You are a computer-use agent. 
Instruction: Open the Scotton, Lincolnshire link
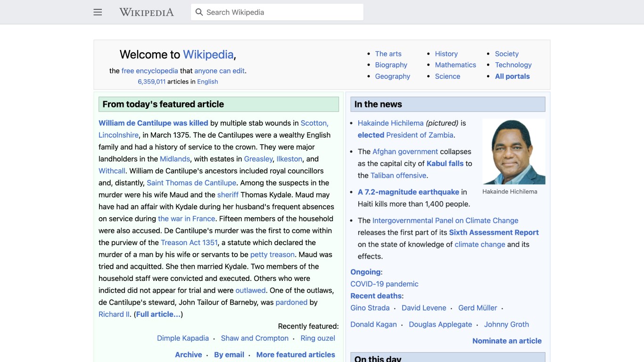314,123
